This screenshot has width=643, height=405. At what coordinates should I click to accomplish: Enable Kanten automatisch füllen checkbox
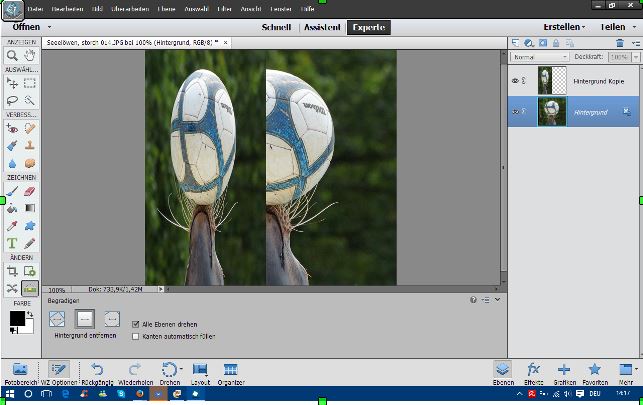(136, 337)
